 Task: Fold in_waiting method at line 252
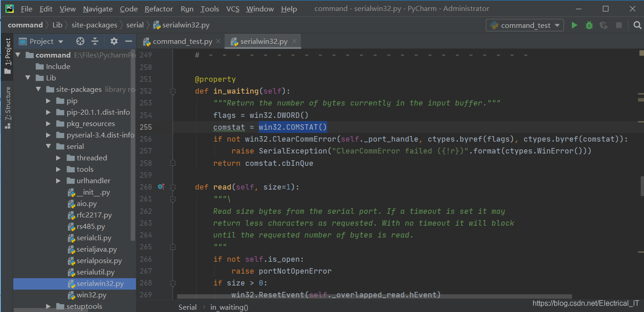pos(173,91)
